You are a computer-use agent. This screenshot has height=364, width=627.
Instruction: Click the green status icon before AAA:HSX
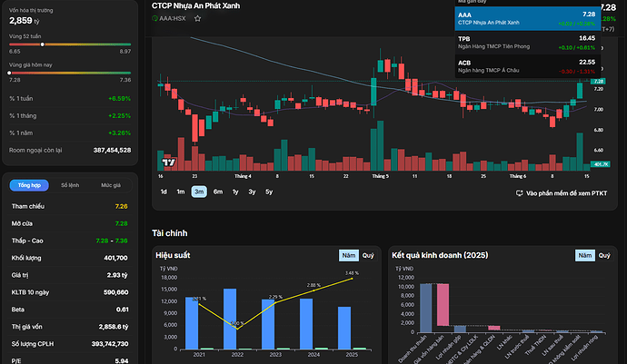pos(154,18)
